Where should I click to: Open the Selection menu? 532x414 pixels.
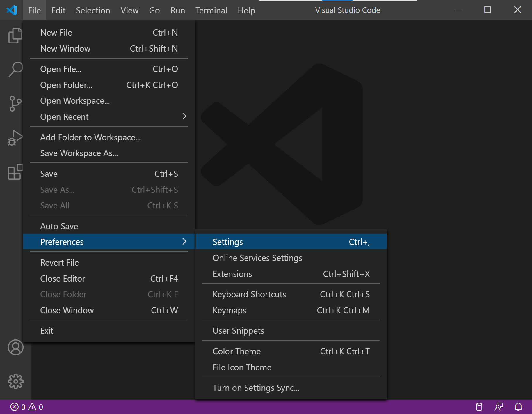pyautogui.click(x=93, y=10)
